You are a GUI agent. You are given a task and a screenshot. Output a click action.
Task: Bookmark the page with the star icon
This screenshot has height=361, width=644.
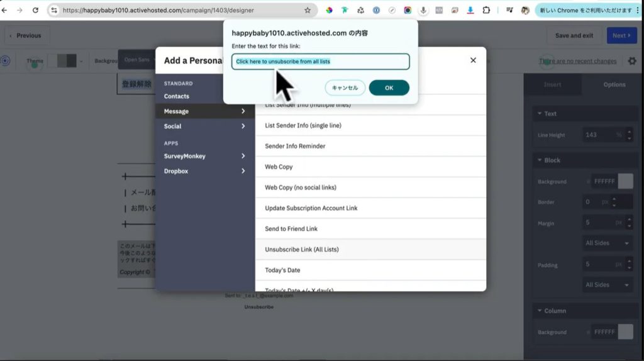(x=308, y=10)
